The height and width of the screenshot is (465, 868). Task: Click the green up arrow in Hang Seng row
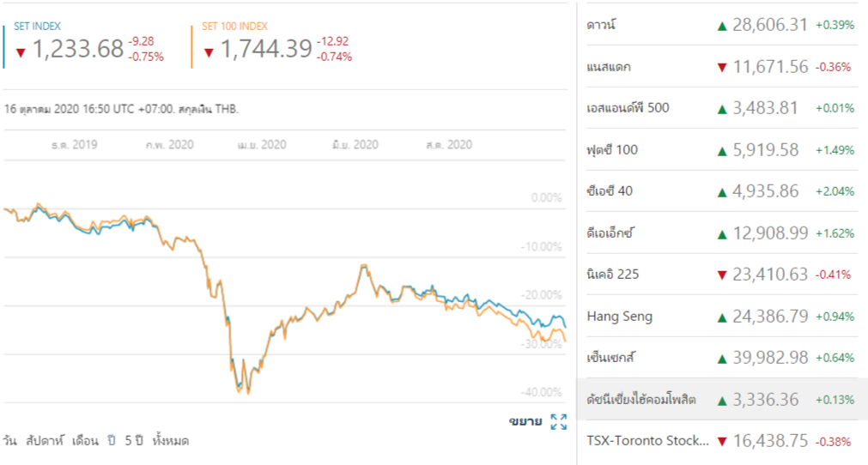(x=722, y=317)
